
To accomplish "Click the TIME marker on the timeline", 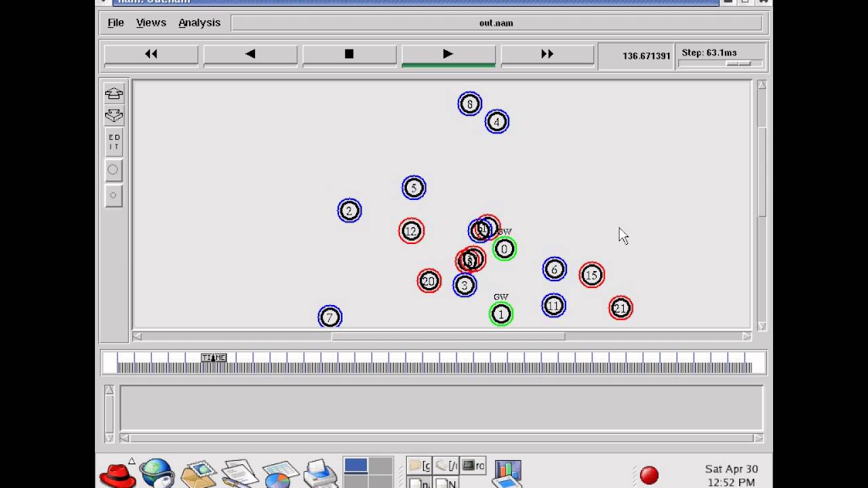I will pyautogui.click(x=214, y=358).
